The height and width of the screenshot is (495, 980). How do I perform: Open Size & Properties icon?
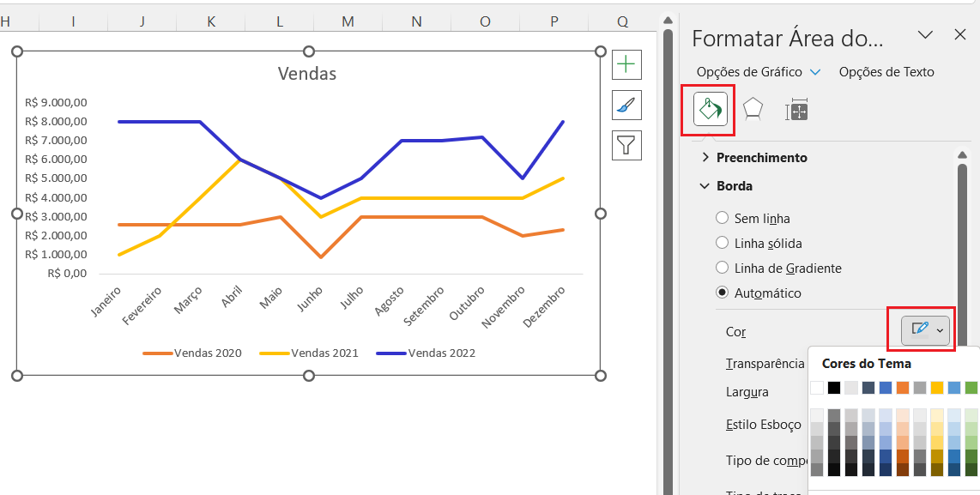tap(797, 110)
